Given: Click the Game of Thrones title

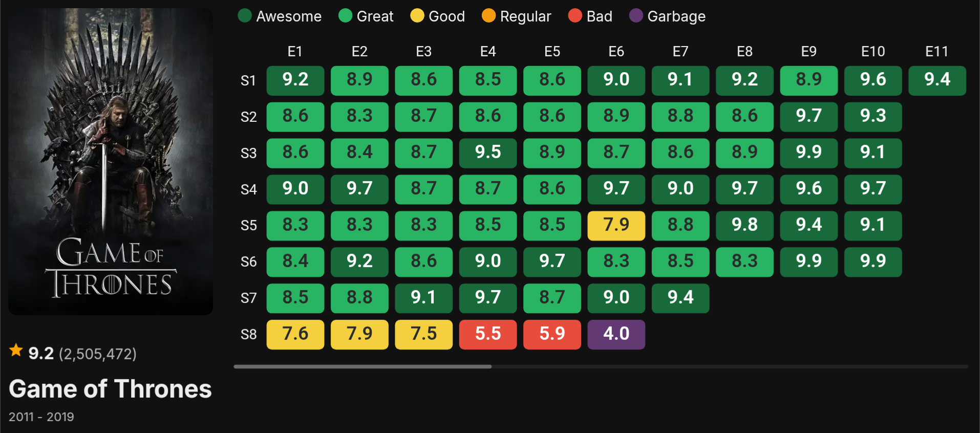Looking at the screenshot, I should 110,389.
